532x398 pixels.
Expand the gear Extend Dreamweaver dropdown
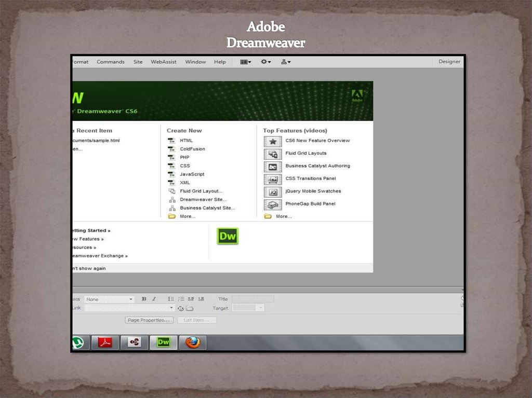pos(266,62)
